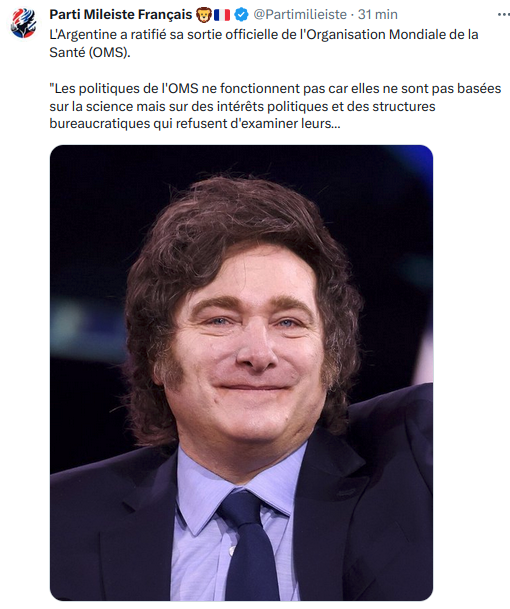Click the dark navy tie in photo
Viewport: 510px width, 609px height.
tap(247, 546)
